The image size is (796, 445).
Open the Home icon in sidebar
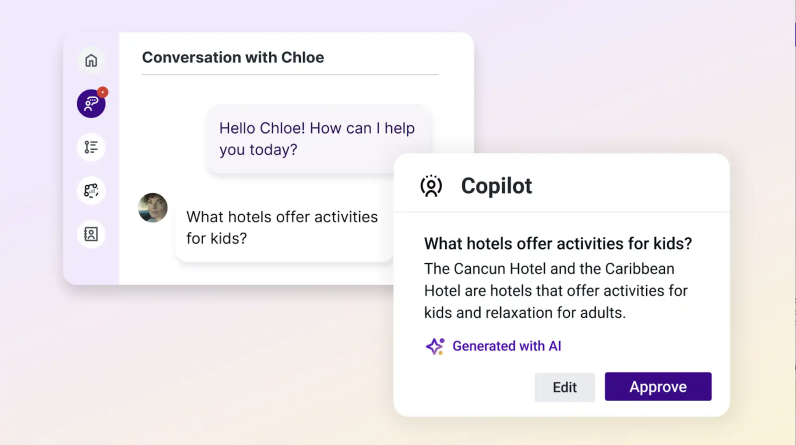[91, 60]
